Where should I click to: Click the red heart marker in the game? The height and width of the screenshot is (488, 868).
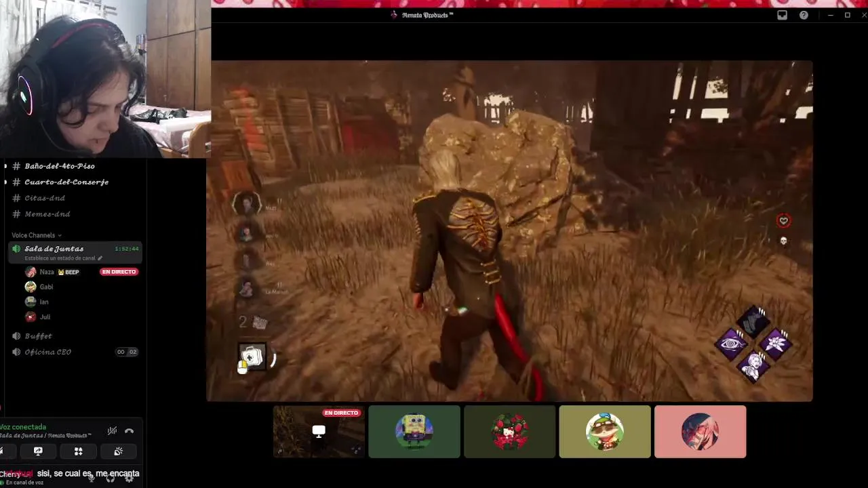coord(783,220)
